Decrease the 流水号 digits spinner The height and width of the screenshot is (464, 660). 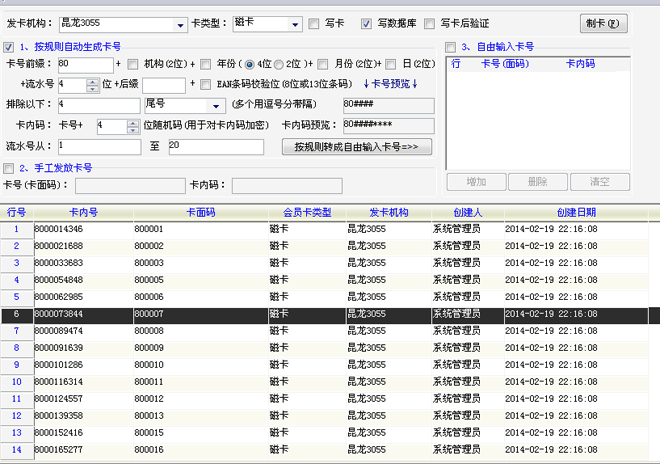(92, 89)
